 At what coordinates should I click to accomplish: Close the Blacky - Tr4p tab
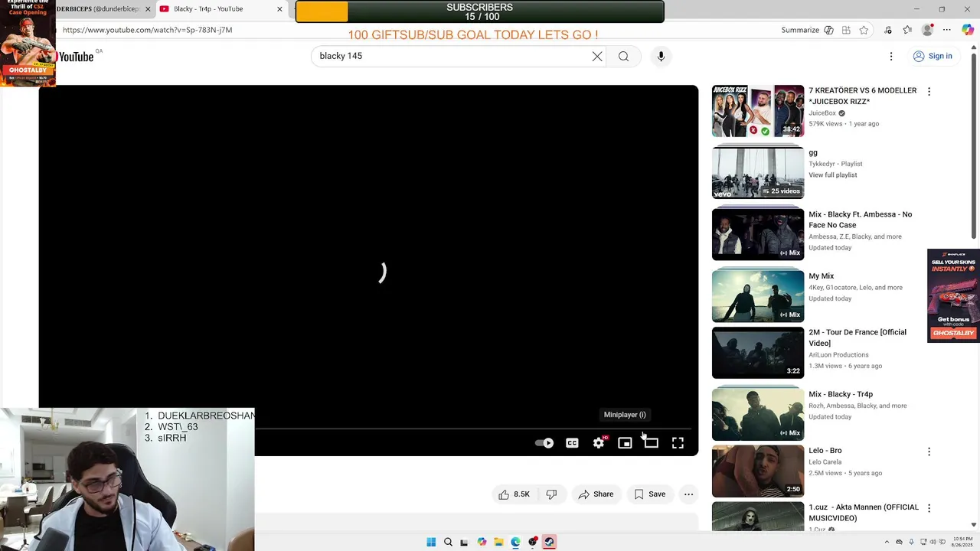[x=279, y=9]
